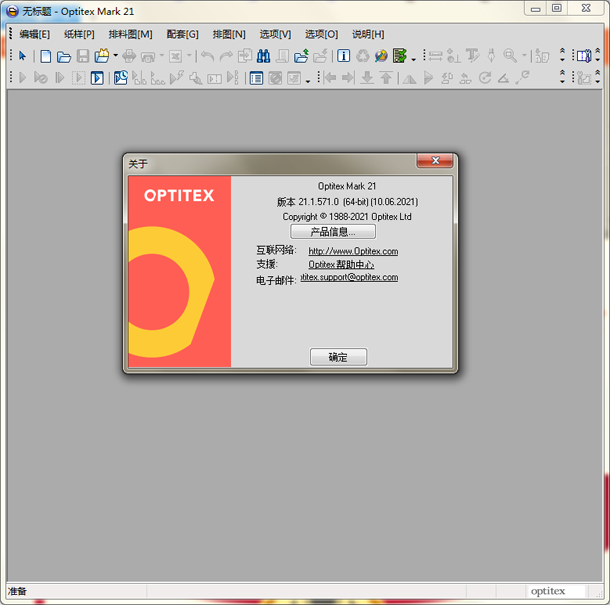Open the 选项[O] menu
The width and height of the screenshot is (610, 605).
click(x=321, y=34)
